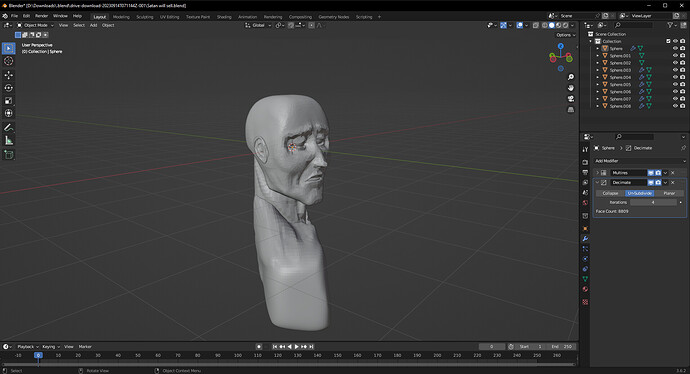Select Planar decimate mode
The image size is (690, 374).
coord(669,193)
